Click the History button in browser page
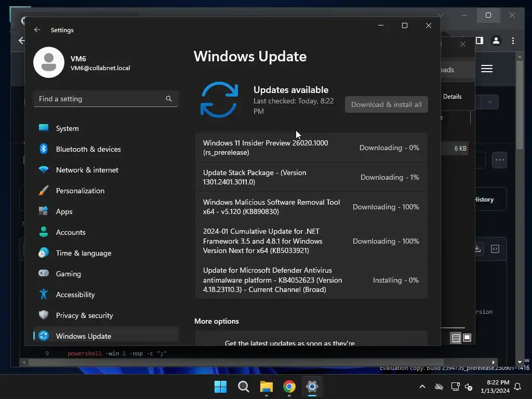 pyautogui.click(x=490, y=199)
